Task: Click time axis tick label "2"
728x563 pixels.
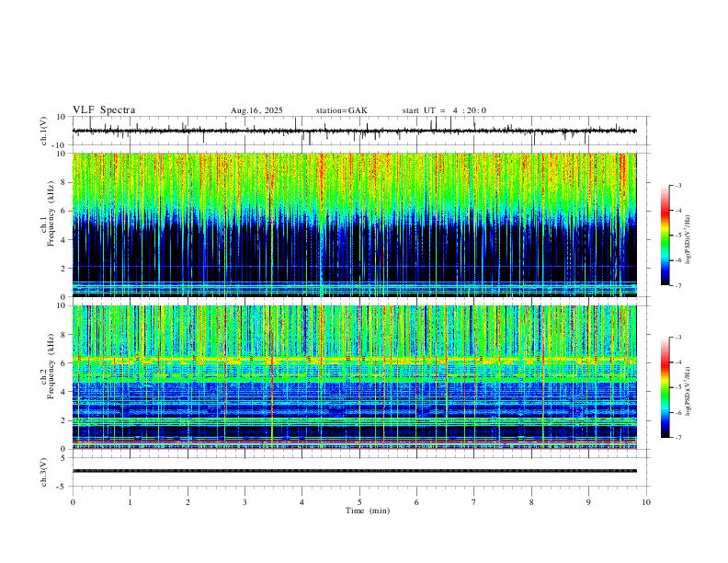Action: 188,502
